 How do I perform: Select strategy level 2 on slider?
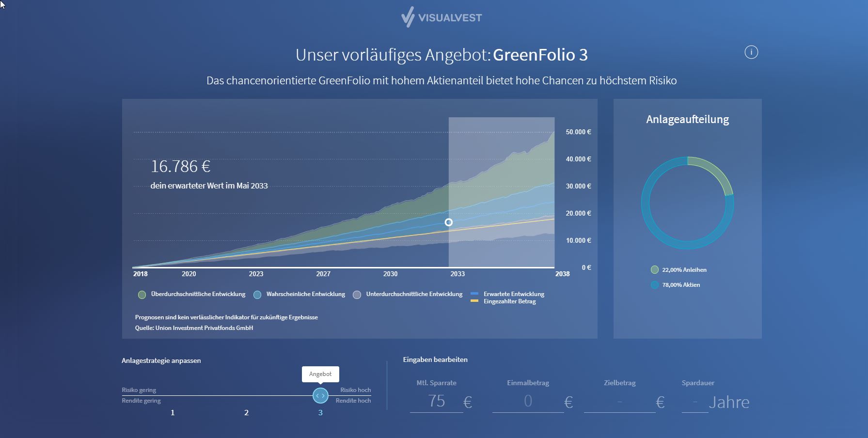[246, 413]
